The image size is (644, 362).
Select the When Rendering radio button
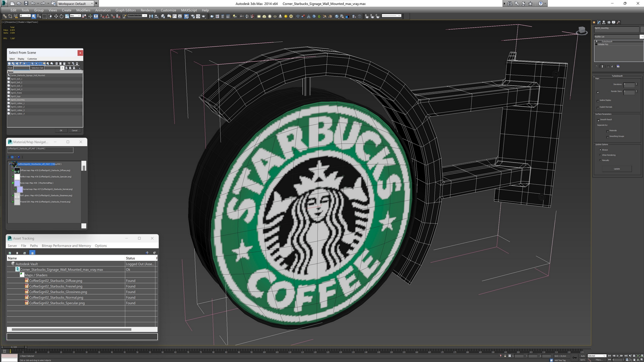[600, 155]
